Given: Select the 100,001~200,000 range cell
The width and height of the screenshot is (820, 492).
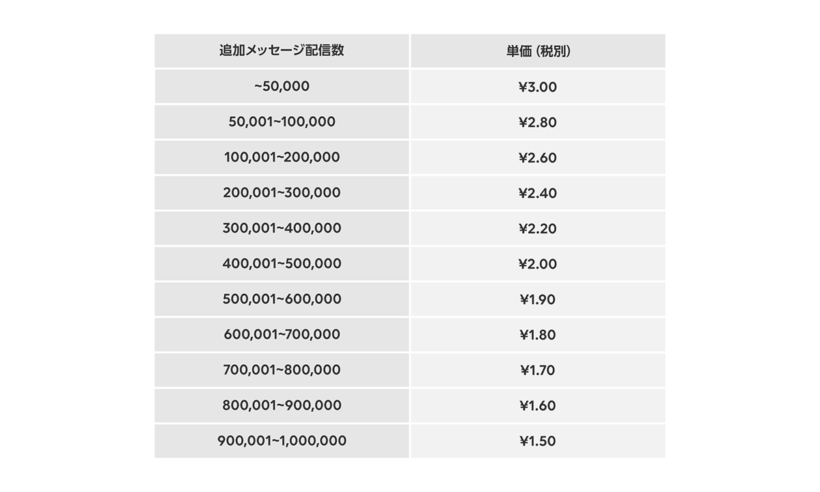Looking at the screenshot, I should (x=281, y=157).
